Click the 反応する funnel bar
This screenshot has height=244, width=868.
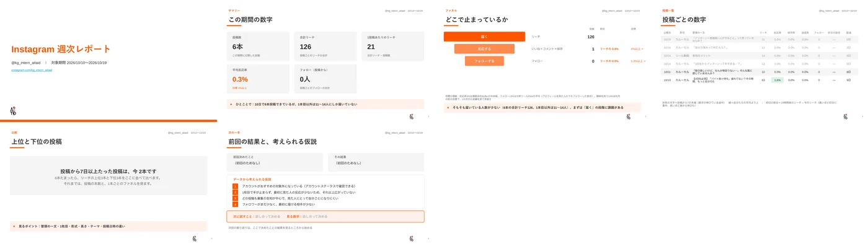484,48
